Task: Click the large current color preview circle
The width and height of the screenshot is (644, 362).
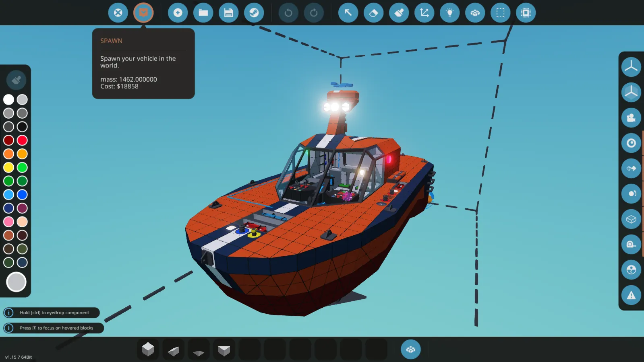Action: click(x=16, y=282)
